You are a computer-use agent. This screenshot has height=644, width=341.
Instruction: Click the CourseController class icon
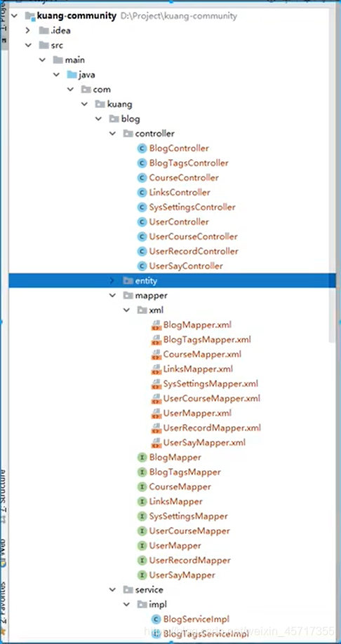(x=142, y=178)
